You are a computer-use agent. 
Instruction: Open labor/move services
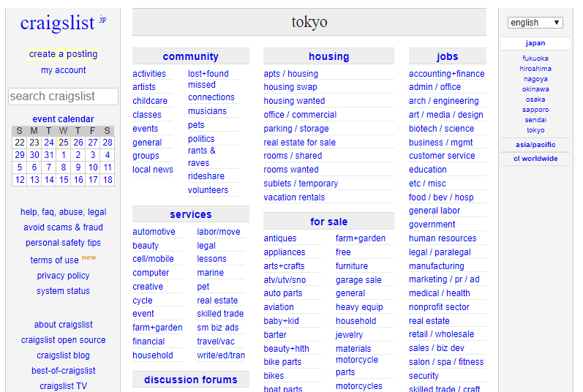219,232
